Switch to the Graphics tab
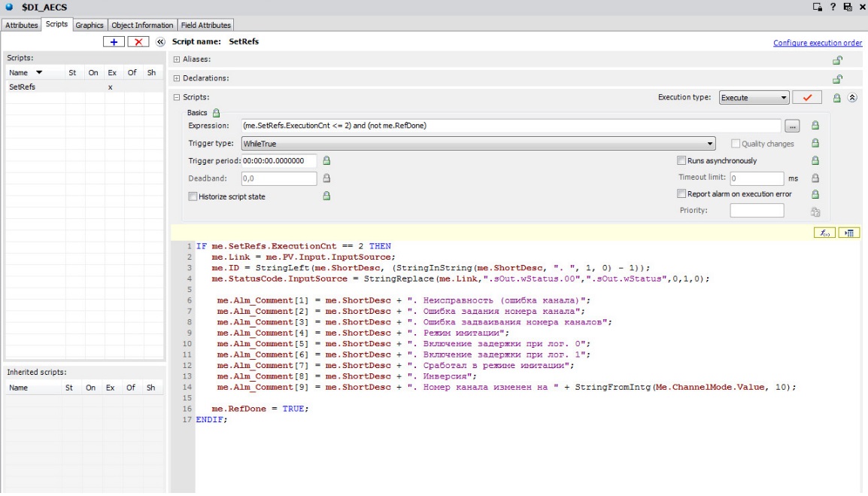This screenshot has width=868, height=496. pyautogui.click(x=89, y=25)
